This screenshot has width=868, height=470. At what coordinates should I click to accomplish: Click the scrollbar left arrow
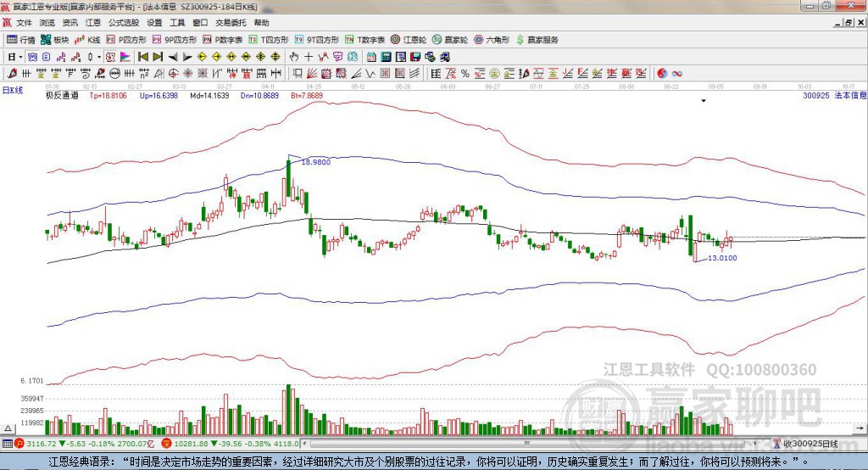[x=304, y=444]
